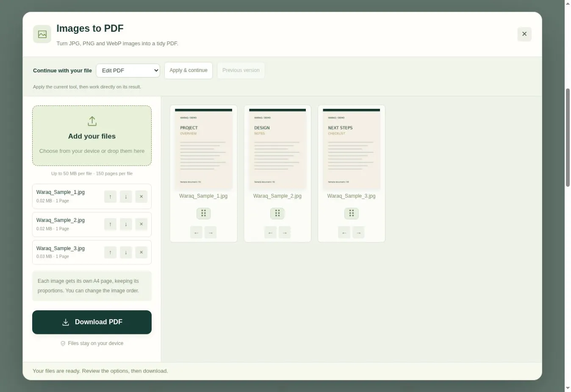This screenshot has width=571, height=392.
Task: Move Waraq_Sample_2.jpg down in the file list
Action: (126, 224)
